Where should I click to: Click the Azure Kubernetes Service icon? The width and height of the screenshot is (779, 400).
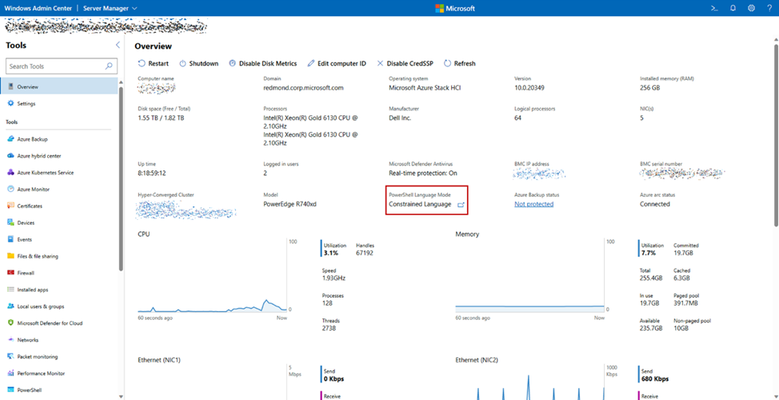pos(10,172)
